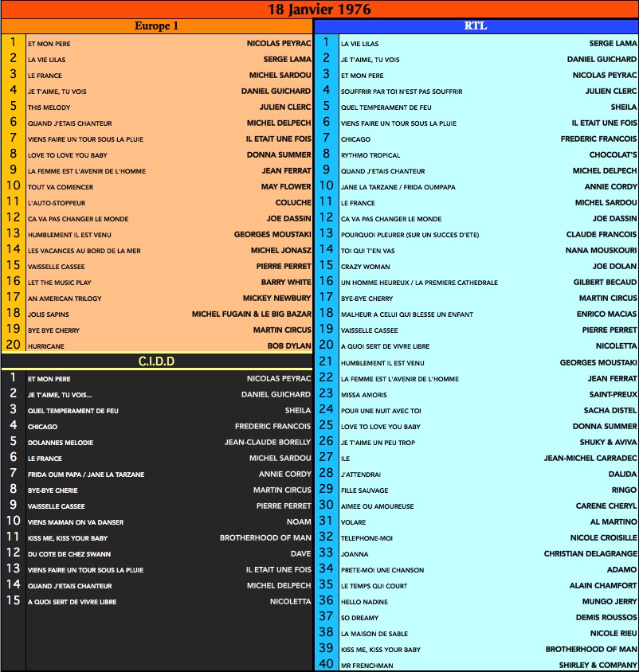
Task: Click the artist 'NOAM'
Action: pyautogui.click(x=299, y=522)
